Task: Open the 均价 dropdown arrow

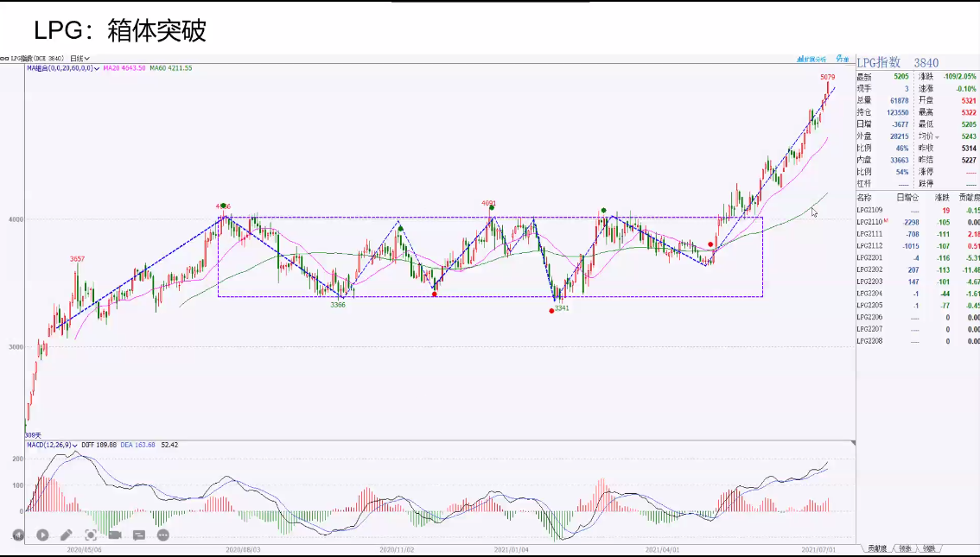Action: [x=937, y=136]
